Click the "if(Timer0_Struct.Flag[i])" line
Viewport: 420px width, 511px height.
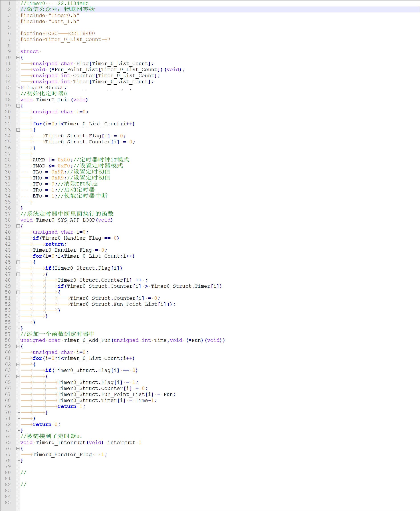(84, 268)
